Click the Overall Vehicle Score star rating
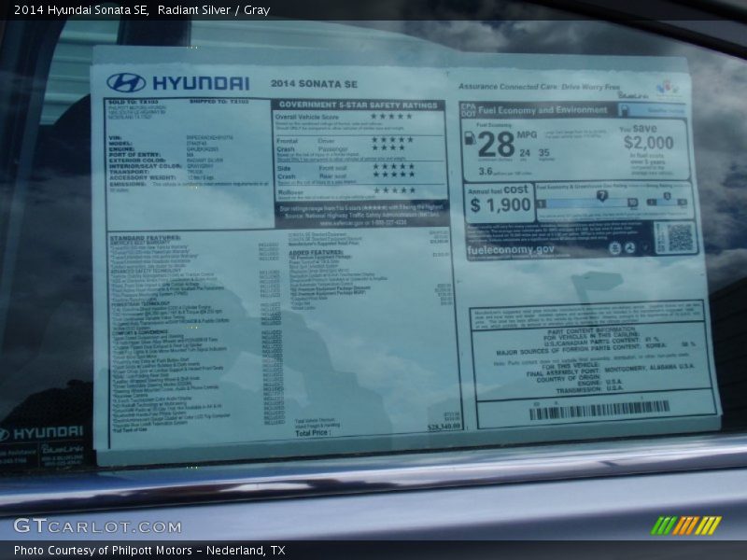This screenshot has width=747, height=560. [391, 116]
